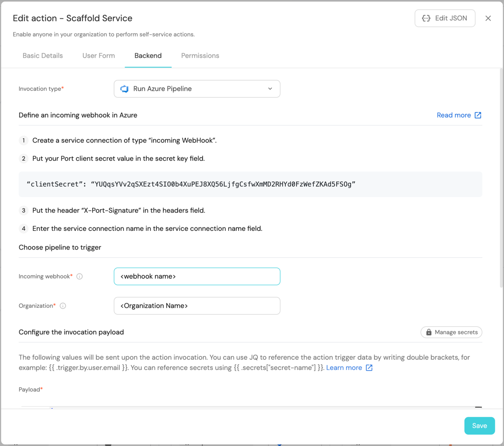Screen dimensions: 504x446
Task: Click the Azure Pipeline logo icon
Action: tap(125, 89)
